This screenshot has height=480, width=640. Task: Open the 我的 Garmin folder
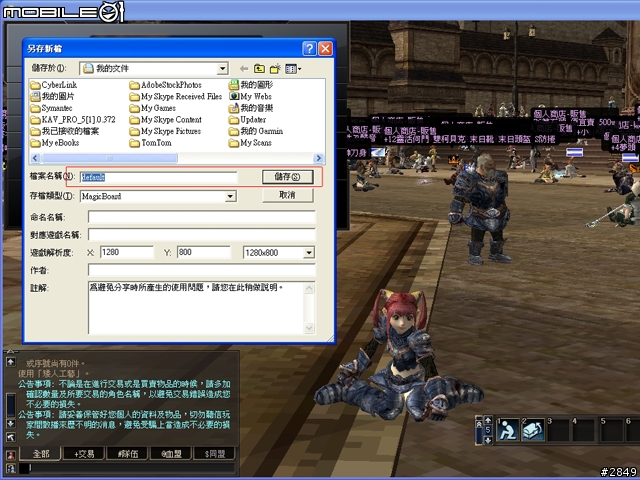(x=256, y=131)
